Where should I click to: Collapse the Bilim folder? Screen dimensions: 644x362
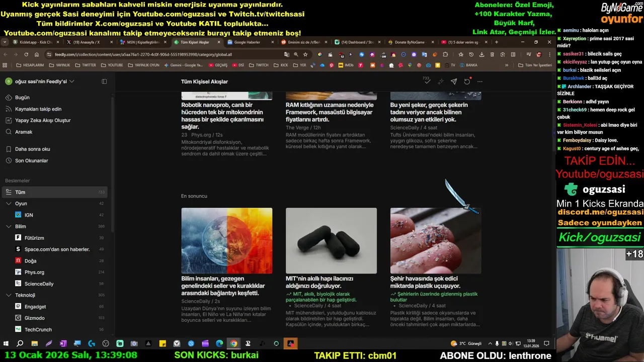tap(9, 226)
